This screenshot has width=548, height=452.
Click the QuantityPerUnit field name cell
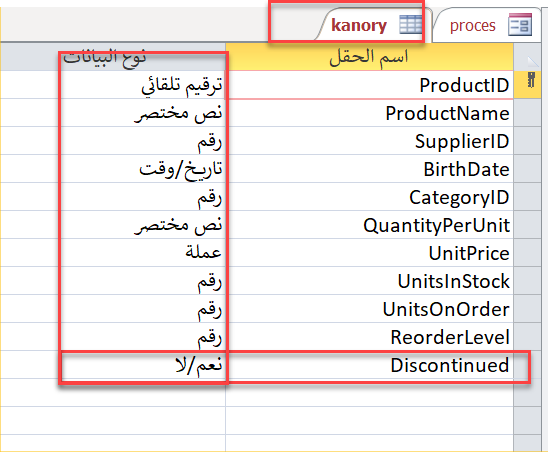click(x=370, y=225)
